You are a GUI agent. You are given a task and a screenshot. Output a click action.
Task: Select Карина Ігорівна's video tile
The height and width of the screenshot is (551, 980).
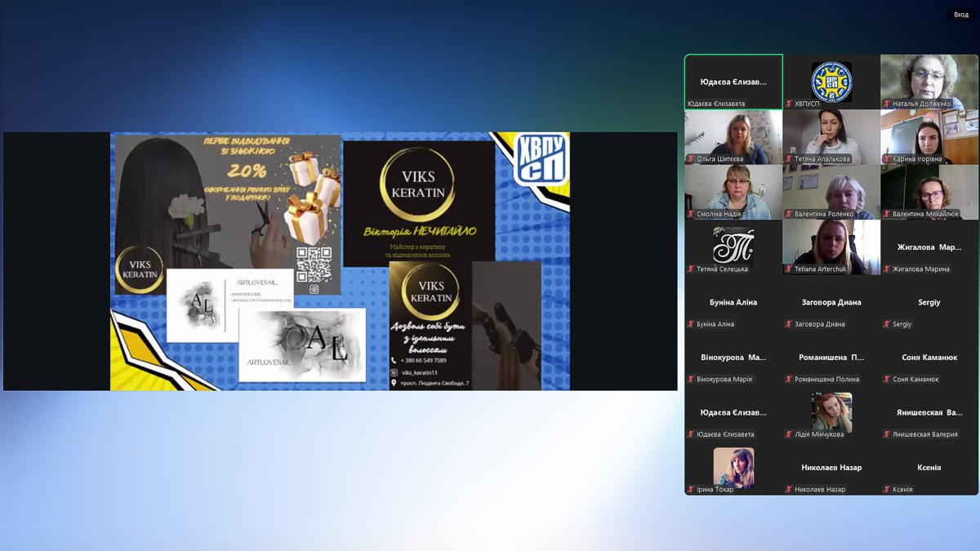point(929,137)
